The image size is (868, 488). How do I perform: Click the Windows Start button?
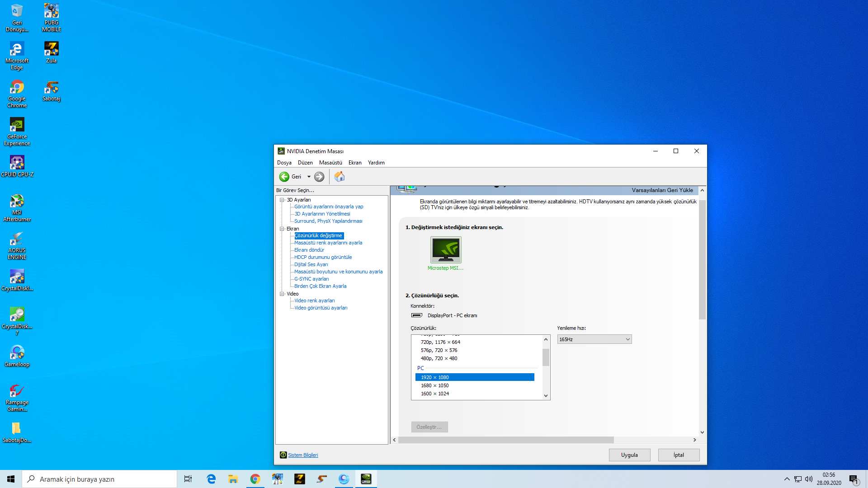[11, 479]
